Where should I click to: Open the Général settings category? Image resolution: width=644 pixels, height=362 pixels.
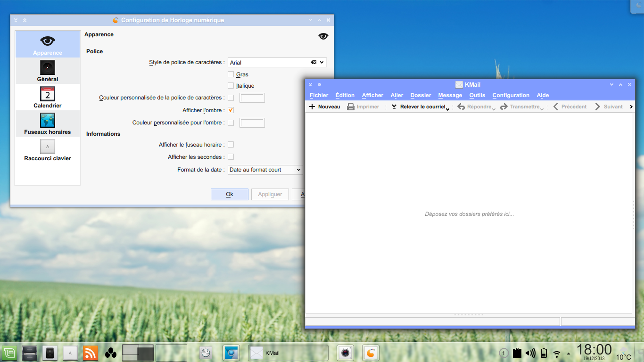(48, 71)
